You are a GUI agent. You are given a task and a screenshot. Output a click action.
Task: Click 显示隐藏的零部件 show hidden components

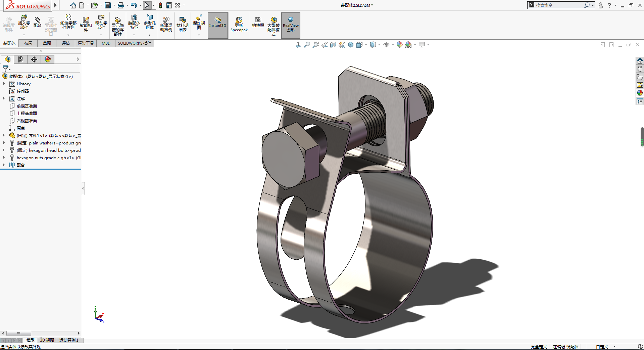pos(118,26)
